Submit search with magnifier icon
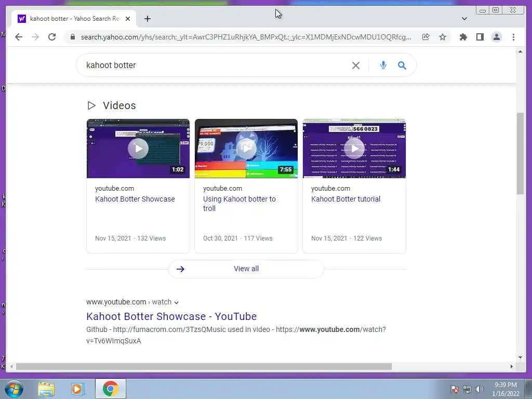 [402, 65]
